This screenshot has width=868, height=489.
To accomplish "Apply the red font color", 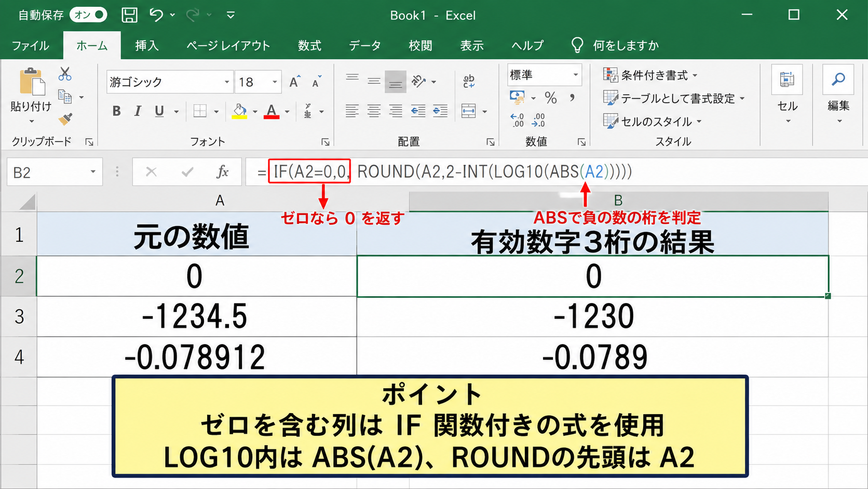I will tap(272, 111).
